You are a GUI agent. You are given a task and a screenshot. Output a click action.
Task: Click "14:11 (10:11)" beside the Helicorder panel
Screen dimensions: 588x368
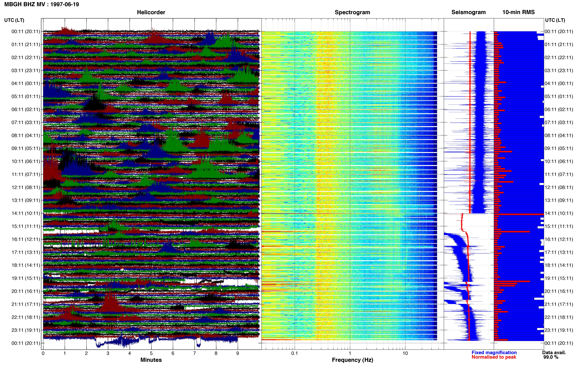point(26,213)
